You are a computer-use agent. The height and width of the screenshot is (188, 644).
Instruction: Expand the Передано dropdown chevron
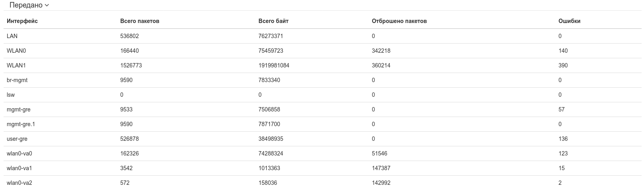(x=47, y=6)
